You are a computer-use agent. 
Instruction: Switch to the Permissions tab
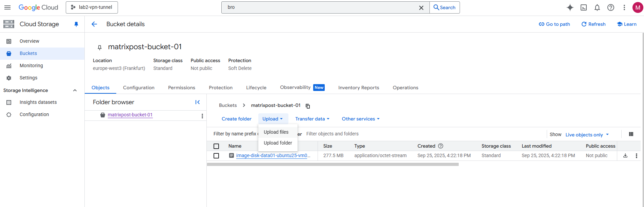182,88
